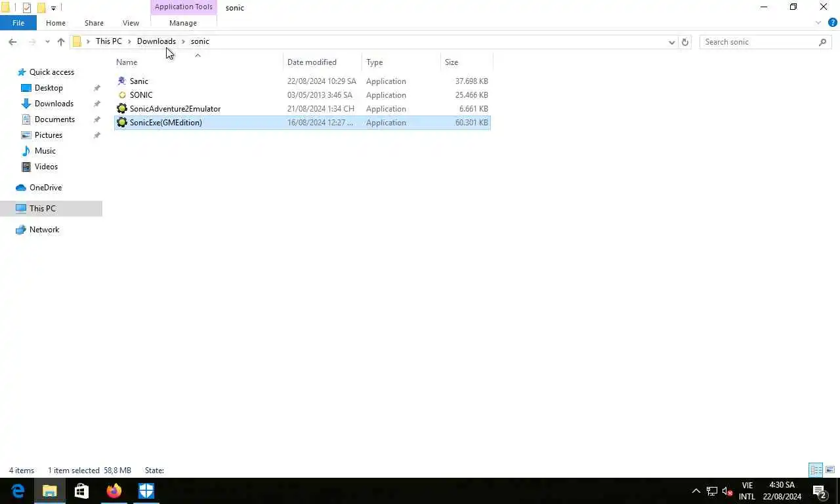Screen dimensions: 840x504
Task: Click the Application Tools contextual tab
Action: [184, 7]
